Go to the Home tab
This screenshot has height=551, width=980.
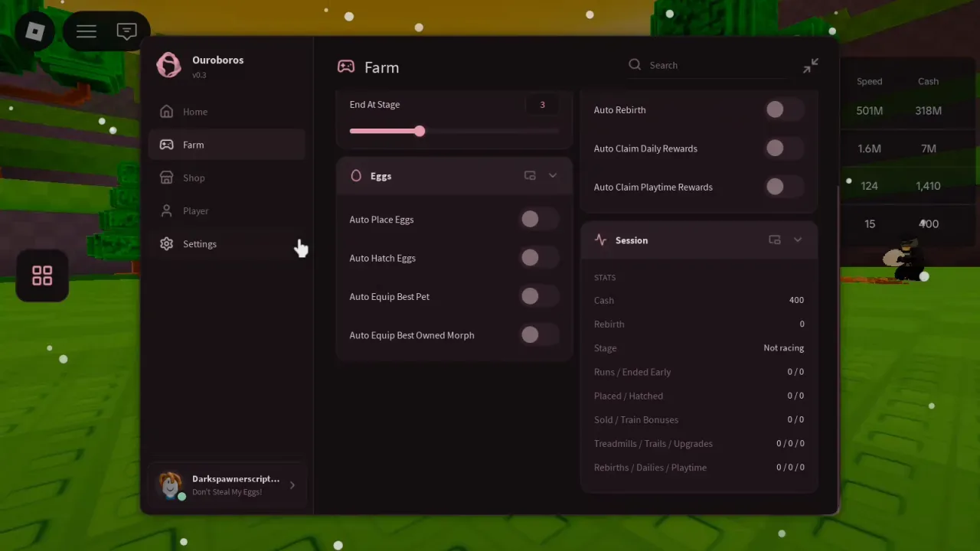pyautogui.click(x=227, y=112)
